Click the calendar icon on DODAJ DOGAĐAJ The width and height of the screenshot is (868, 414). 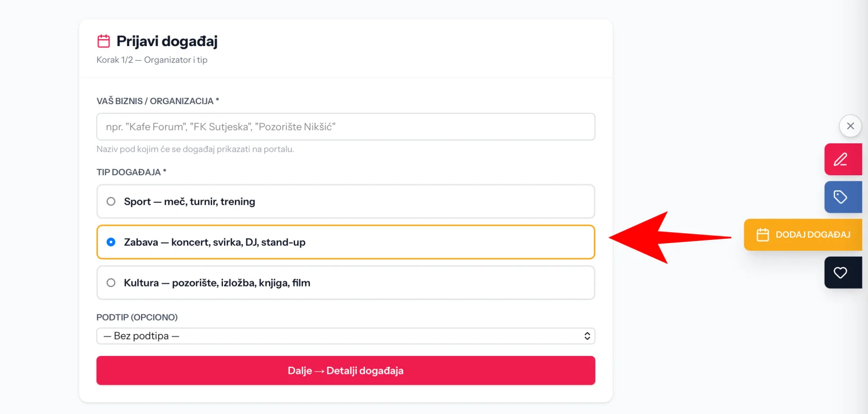[763, 235]
